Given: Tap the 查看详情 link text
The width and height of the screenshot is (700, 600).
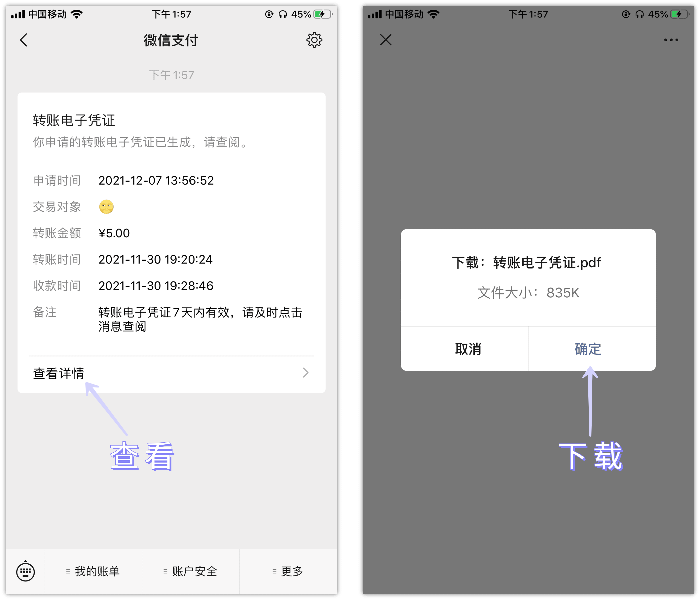Looking at the screenshot, I should pyautogui.click(x=58, y=373).
